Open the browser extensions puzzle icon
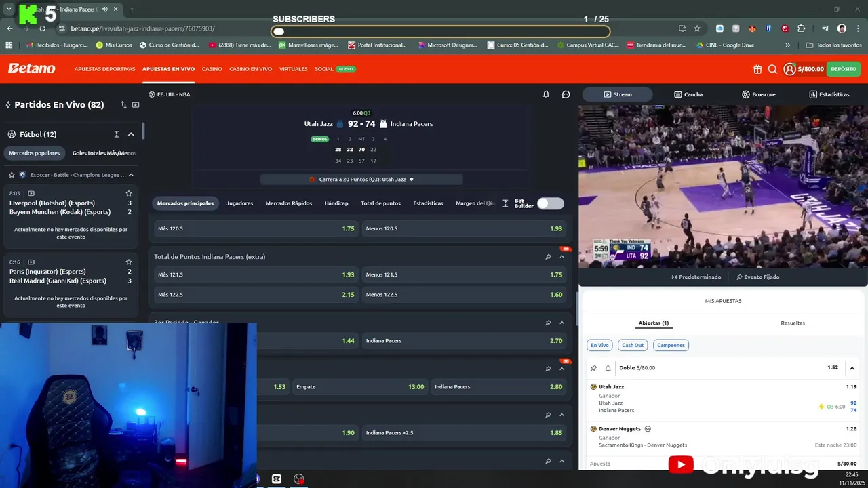Screen dimensions: 868x488 coord(801,28)
